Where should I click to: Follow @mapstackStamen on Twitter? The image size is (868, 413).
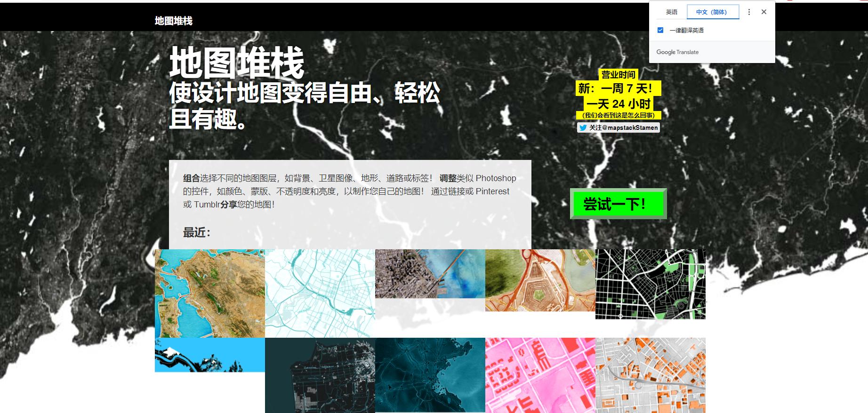pyautogui.click(x=619, y=127)
